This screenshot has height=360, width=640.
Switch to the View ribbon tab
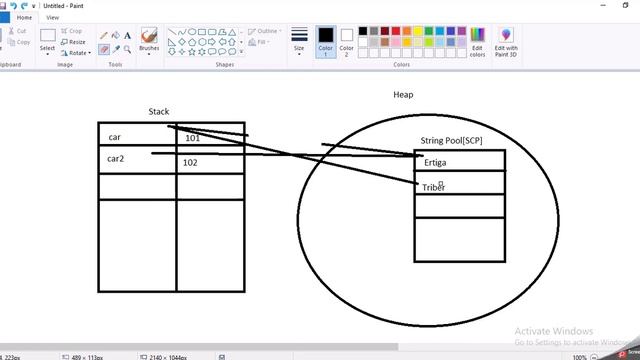52,18
